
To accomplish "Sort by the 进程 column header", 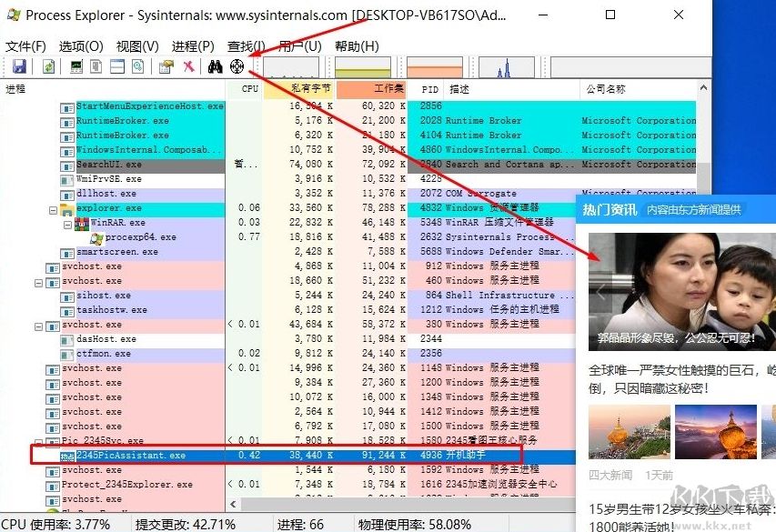I will point(113,89).
